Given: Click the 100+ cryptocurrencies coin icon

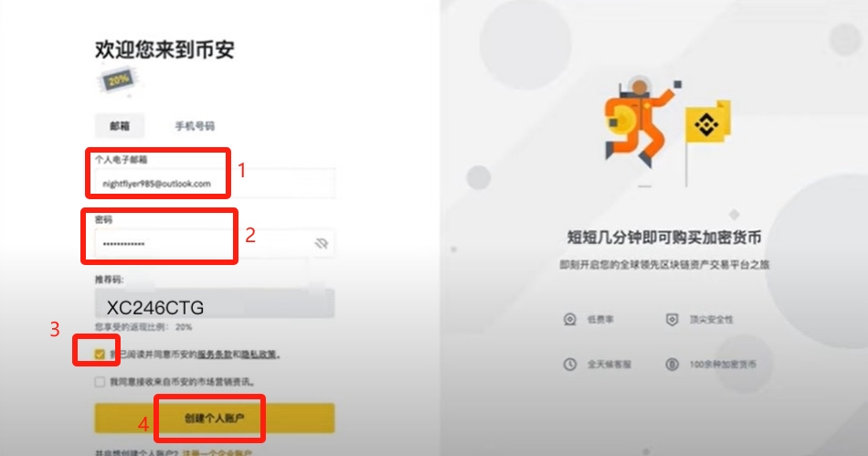Looking at the screenshot, I should pos(672,364).
